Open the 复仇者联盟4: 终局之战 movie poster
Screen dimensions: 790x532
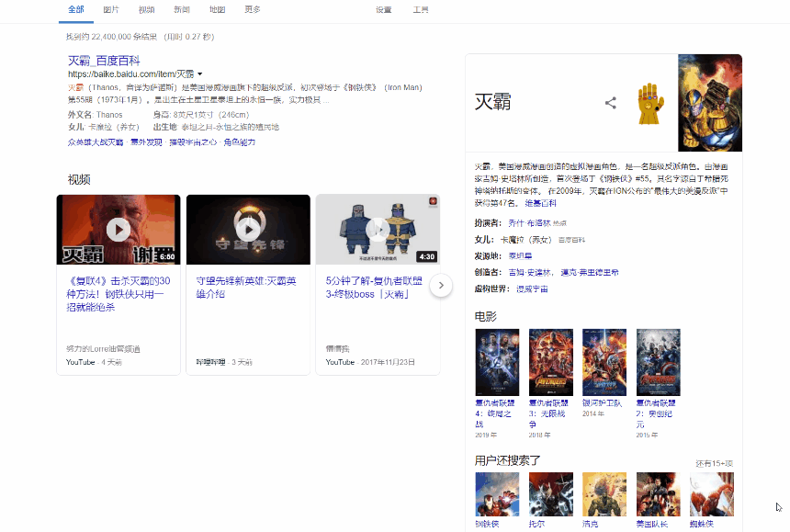pyautogui.click(x=497, y=362)
